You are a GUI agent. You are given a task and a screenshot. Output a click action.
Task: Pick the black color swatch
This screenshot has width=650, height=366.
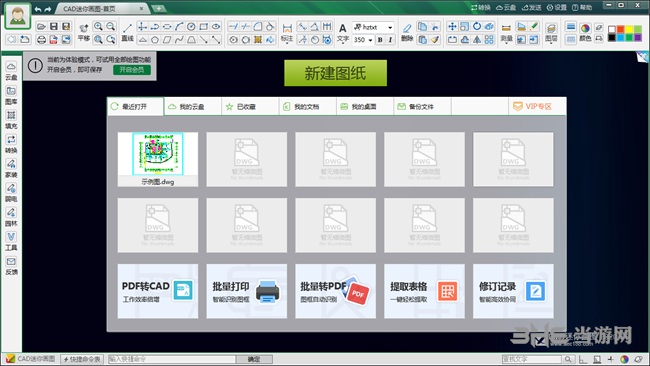coord(612,37)
